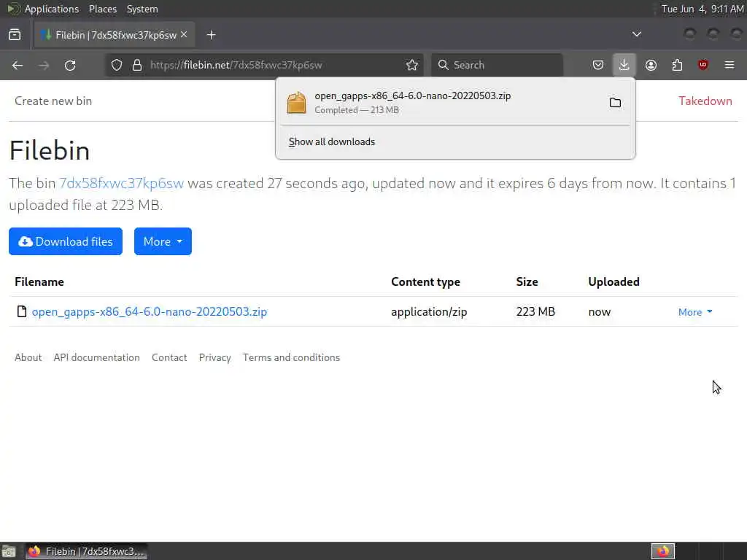Image resolution: width=747 pixels, height=560 pixels.
Task: Click Create new bin link
Action: coord(53,101)
